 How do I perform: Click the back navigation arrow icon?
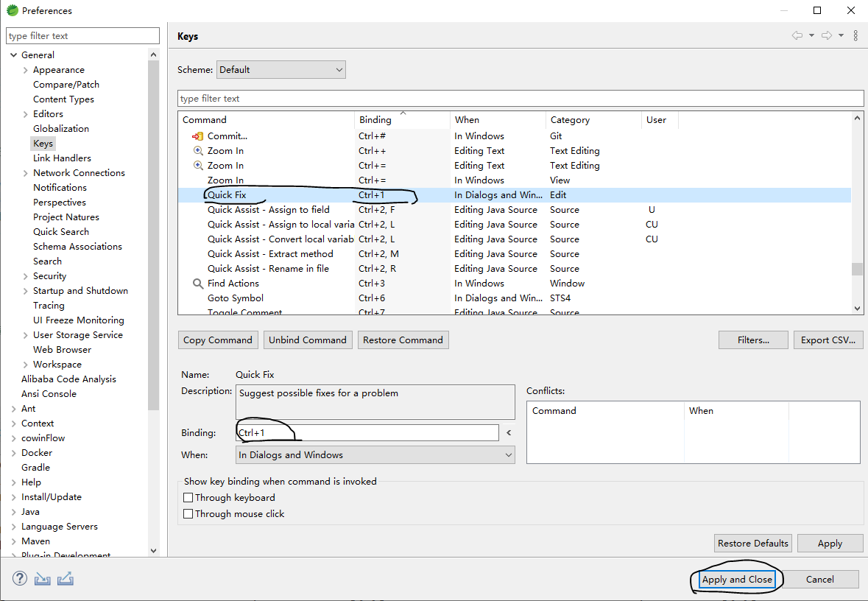(797, 35)
